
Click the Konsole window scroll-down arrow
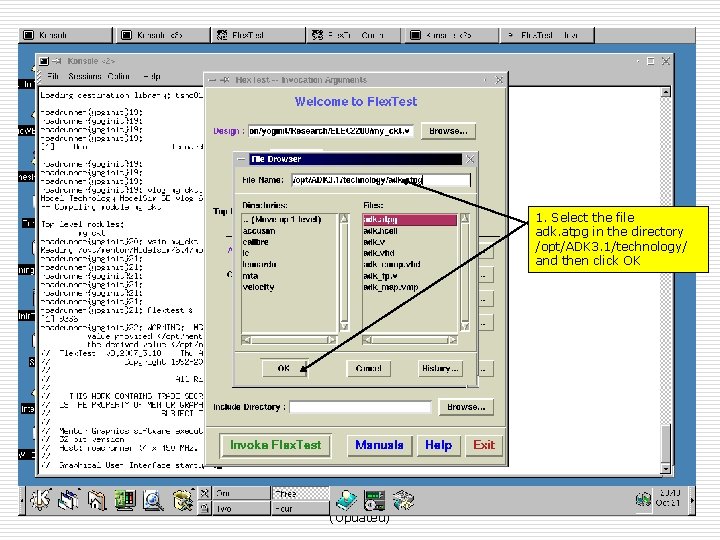pyautogui.click(x=665, y=469)
